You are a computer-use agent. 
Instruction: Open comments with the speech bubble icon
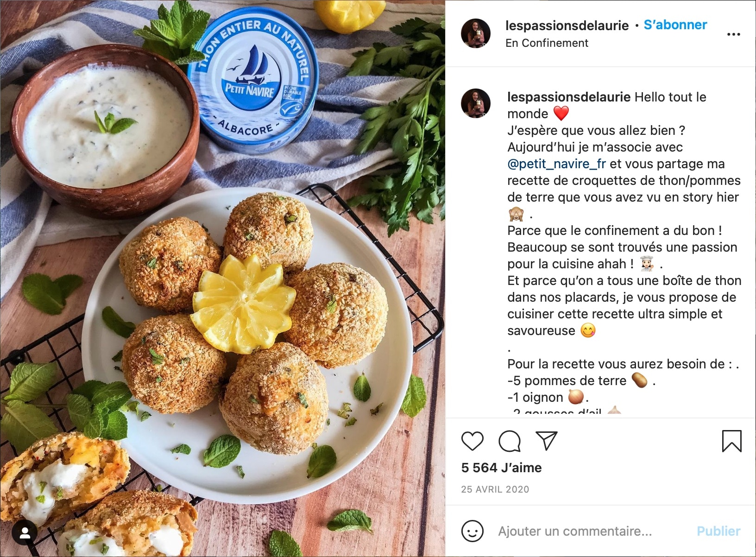(x=510, y=441)
